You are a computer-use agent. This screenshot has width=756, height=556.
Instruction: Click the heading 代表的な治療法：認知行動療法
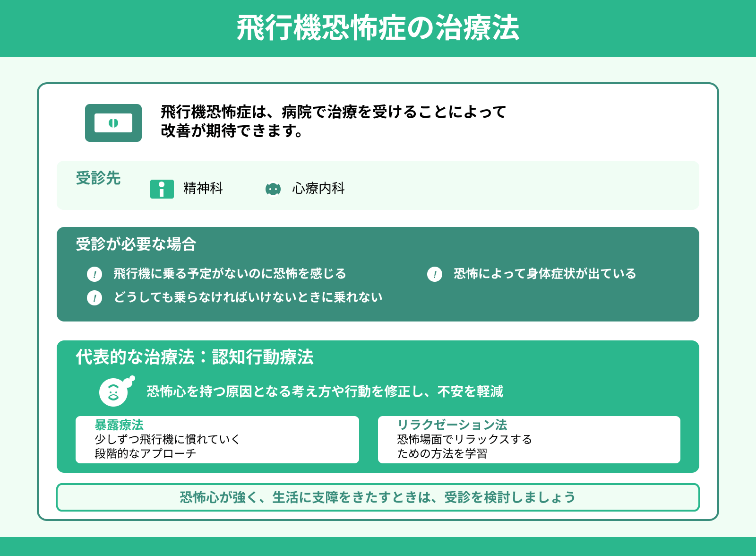pos(195,357)
